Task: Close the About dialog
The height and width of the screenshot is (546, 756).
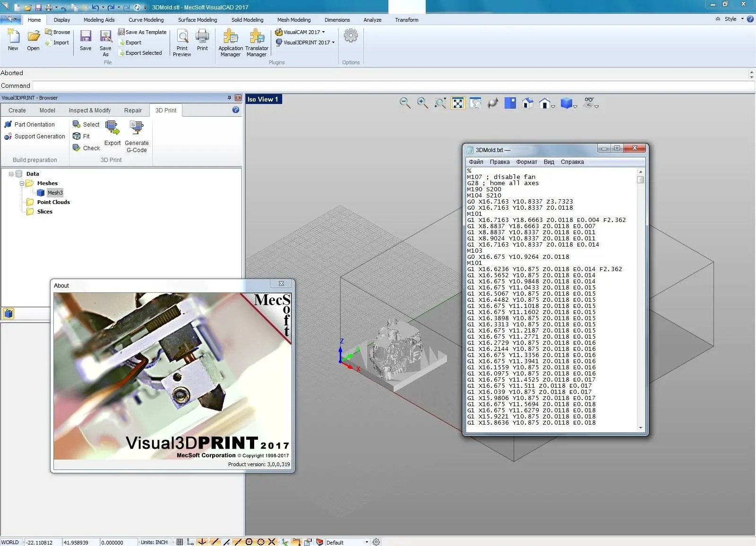Action: pyautogui.click(x=281, y=283)
